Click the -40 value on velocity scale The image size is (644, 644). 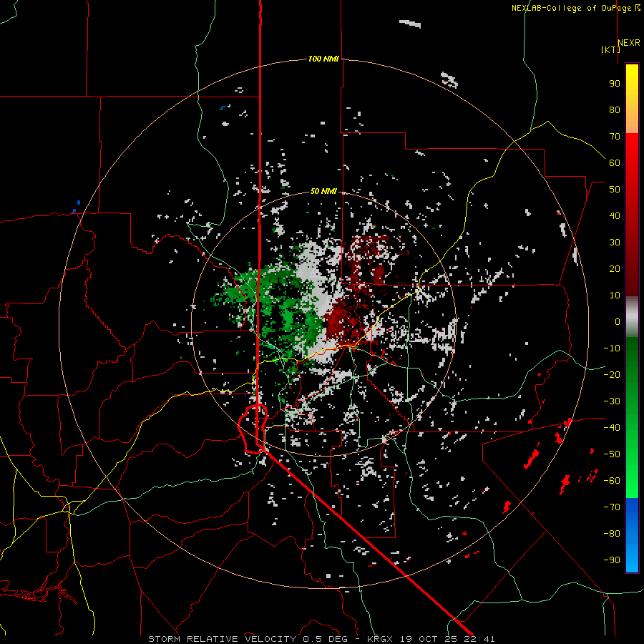click(x=612, y=428)
